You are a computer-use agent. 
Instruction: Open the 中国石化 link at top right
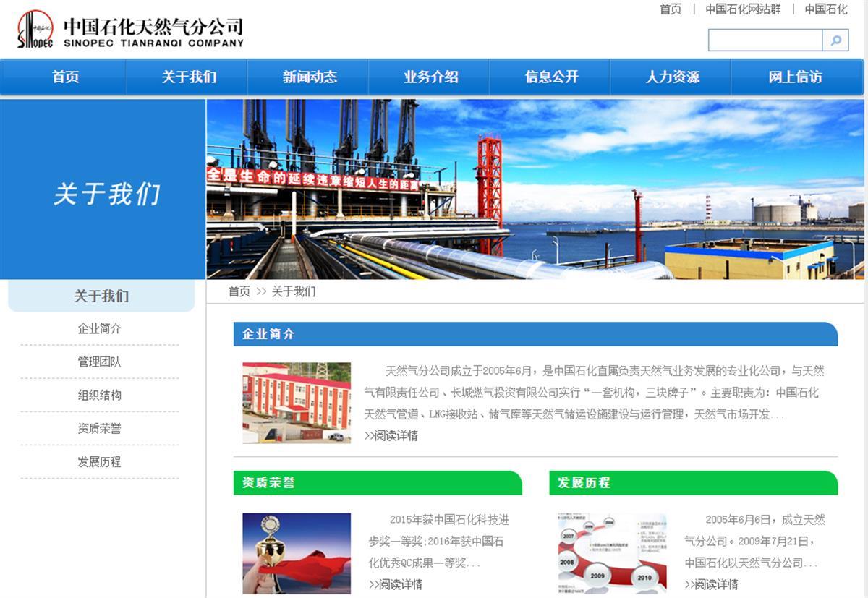[x=825, y=9]
